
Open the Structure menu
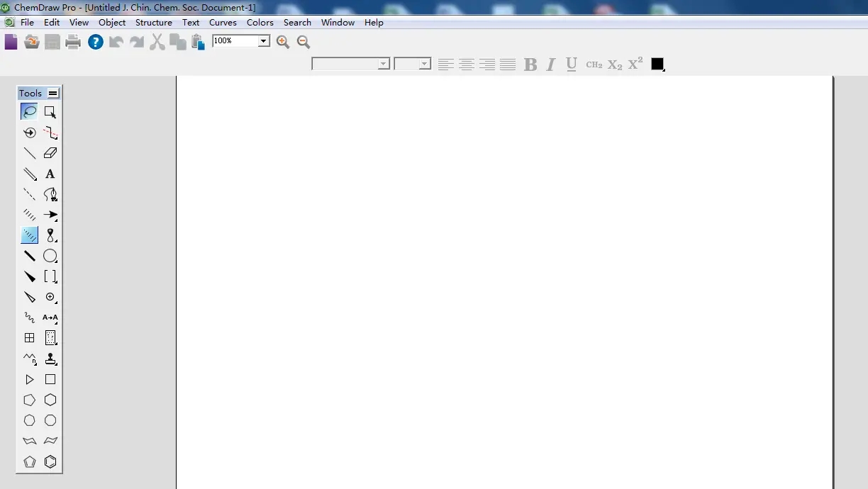click(x=153, y=23)
